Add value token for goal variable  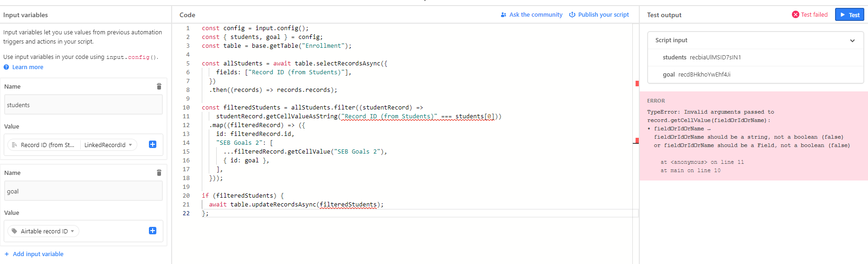153,231
